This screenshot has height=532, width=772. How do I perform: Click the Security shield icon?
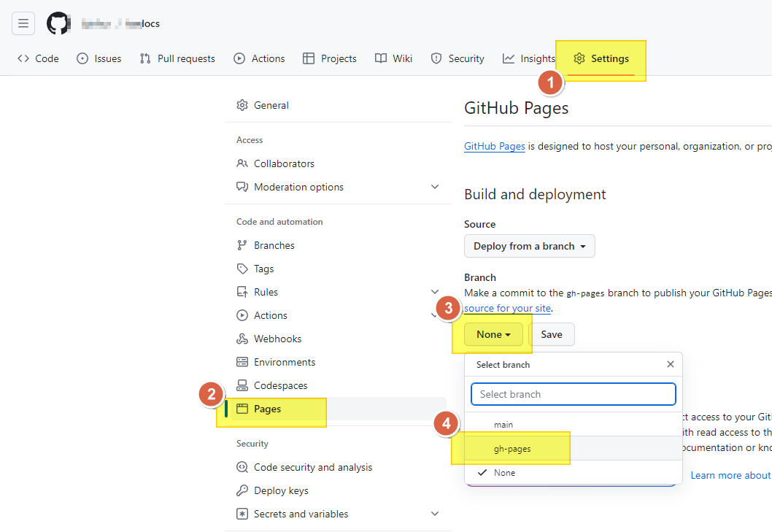point(436,58)
